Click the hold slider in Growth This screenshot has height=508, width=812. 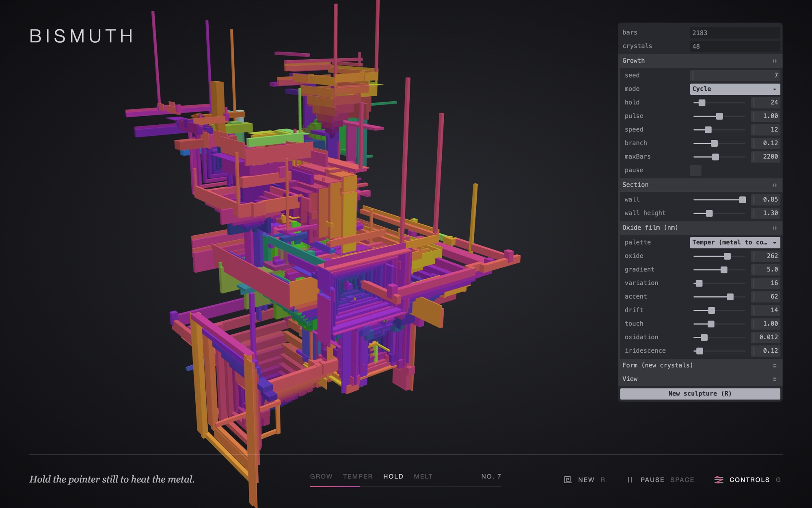coord(719,103)
